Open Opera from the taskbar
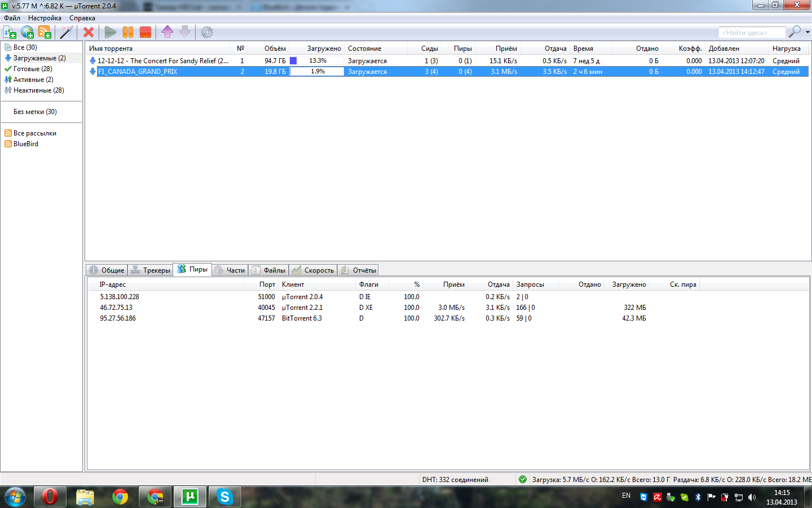The width and height of the screenshot is (812, 508). (50, 497)
